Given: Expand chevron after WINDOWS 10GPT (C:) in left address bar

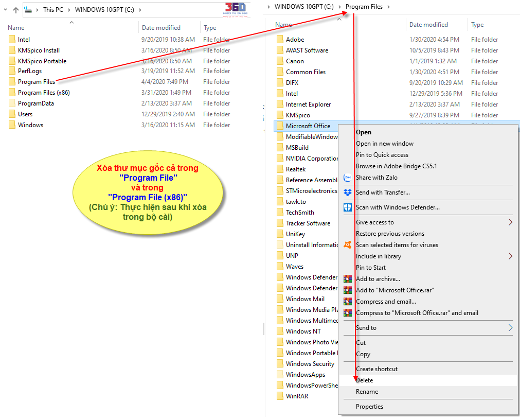Looking at the screenshot, I should point(140,10).
